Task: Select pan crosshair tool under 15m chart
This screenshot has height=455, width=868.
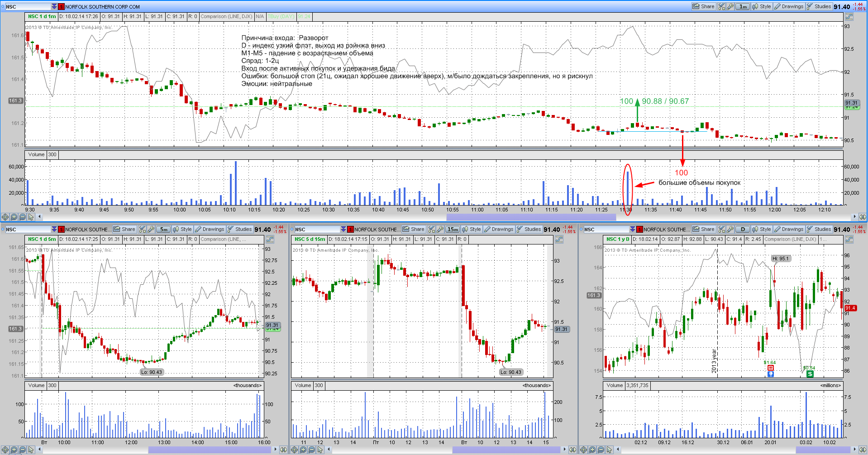Action: coord(294,450)
